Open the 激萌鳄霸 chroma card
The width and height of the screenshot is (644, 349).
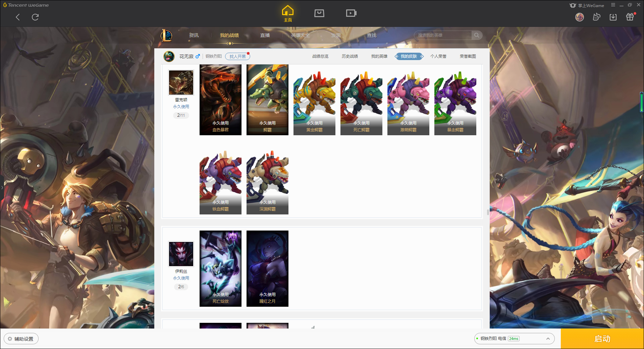click(x=408, y=103)
